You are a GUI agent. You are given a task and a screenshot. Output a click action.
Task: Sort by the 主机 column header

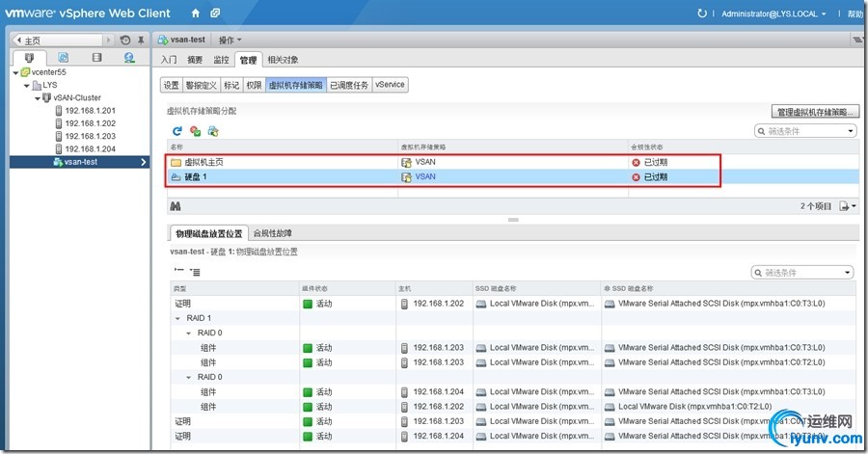click(434, 288)
